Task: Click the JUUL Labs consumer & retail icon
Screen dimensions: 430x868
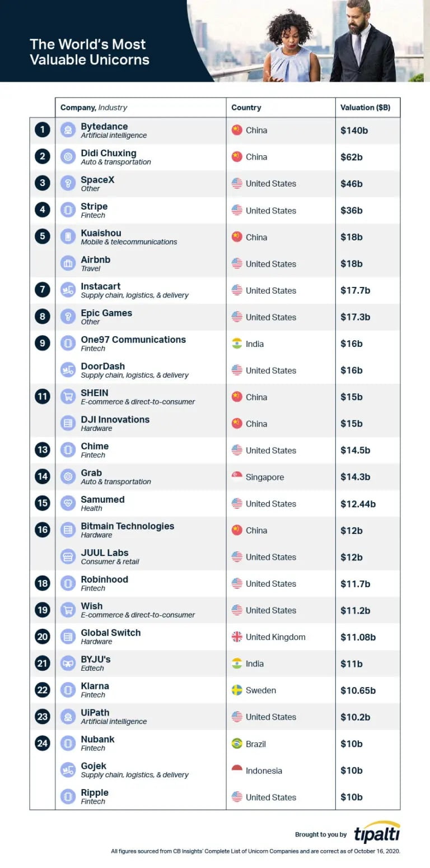Action: click(x=68, y=557)
